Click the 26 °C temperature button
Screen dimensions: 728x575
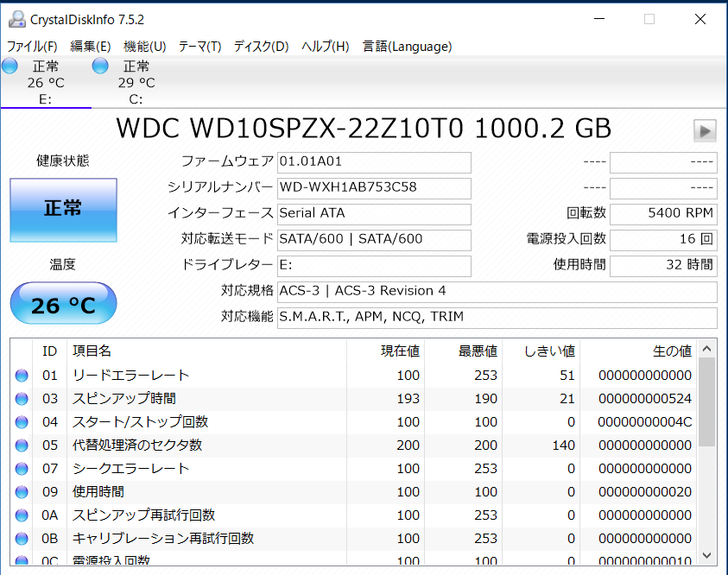[x=63, y=305]
